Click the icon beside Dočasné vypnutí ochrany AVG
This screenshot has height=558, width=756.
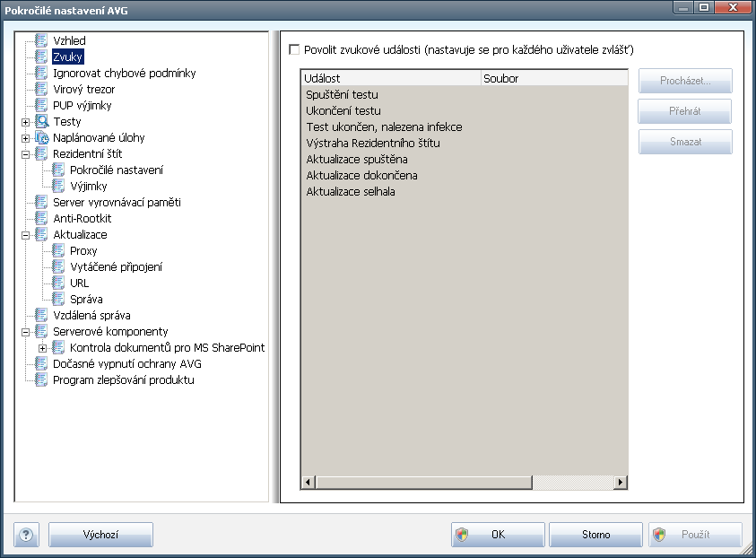coord(42,363)
